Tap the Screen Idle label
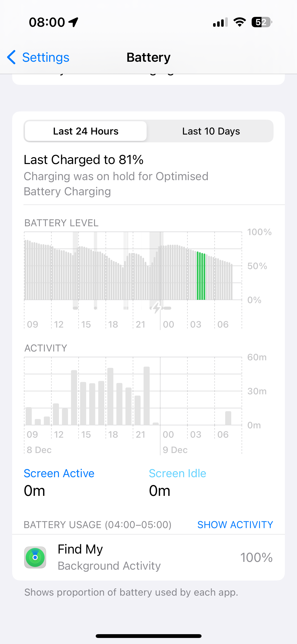 [x=177, y=473]
